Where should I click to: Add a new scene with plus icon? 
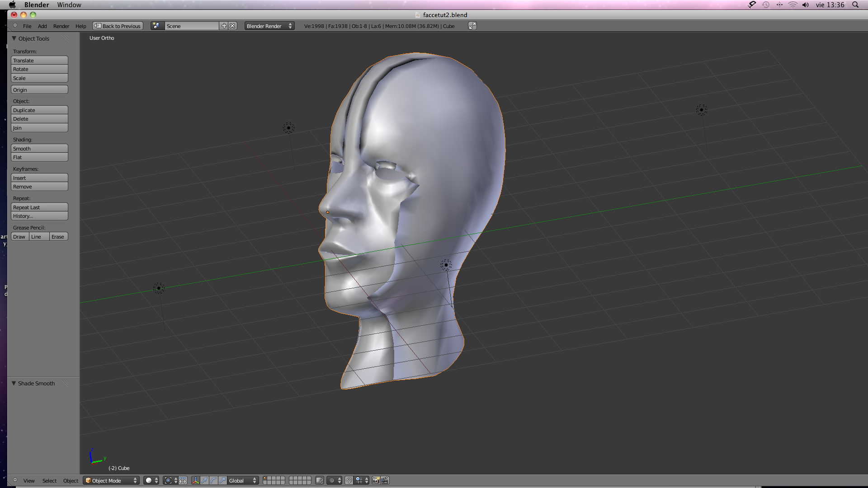point(224,26)
